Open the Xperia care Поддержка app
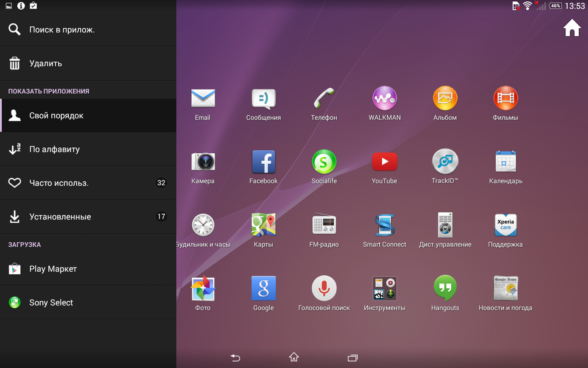Screen dimensions: 588x368 pos(505,225)
